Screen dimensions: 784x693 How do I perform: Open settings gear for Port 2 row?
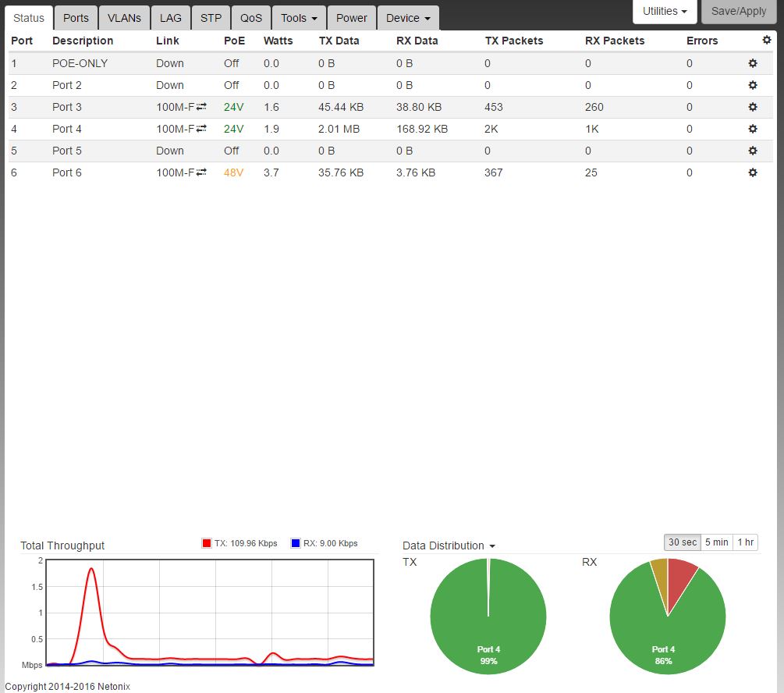753,85
